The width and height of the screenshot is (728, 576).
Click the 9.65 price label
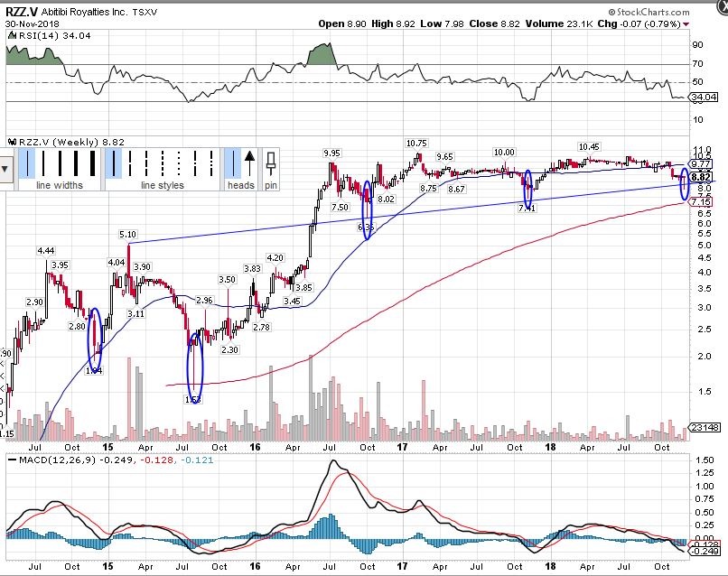(x=444, y=157)
